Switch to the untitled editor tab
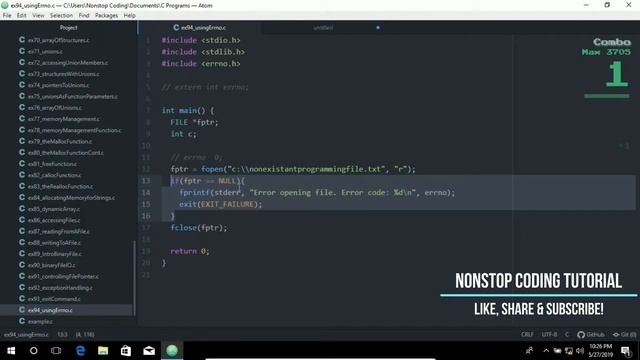The width and height of the screenshot is (640, 360). [x=323, y=28]
